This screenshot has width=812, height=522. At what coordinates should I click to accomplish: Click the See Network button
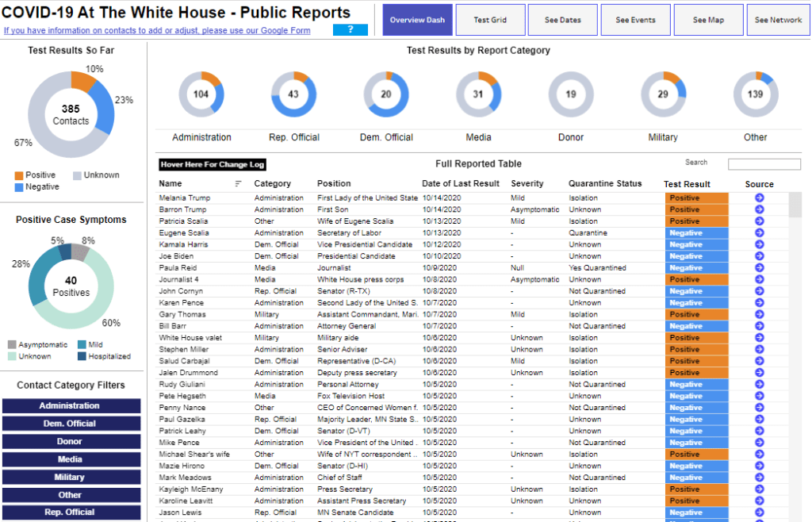click(778, 20)
